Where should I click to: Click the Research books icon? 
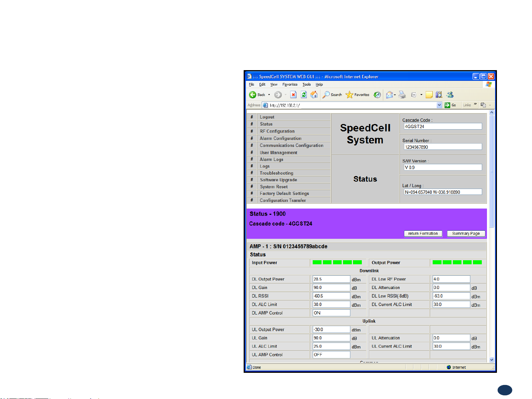(x=439, y=95)
